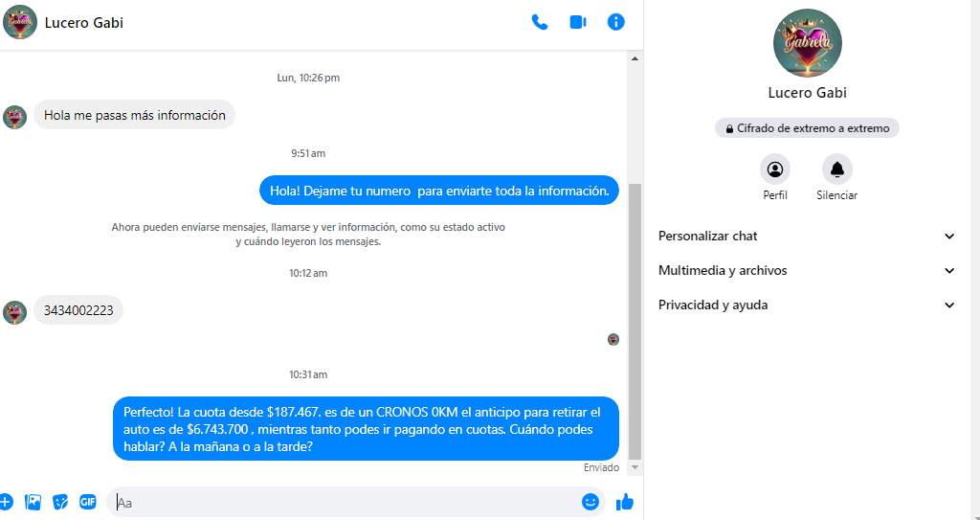Open the sticker picker icon
This screenshot has width=980, height=520.
click(60, 502)
